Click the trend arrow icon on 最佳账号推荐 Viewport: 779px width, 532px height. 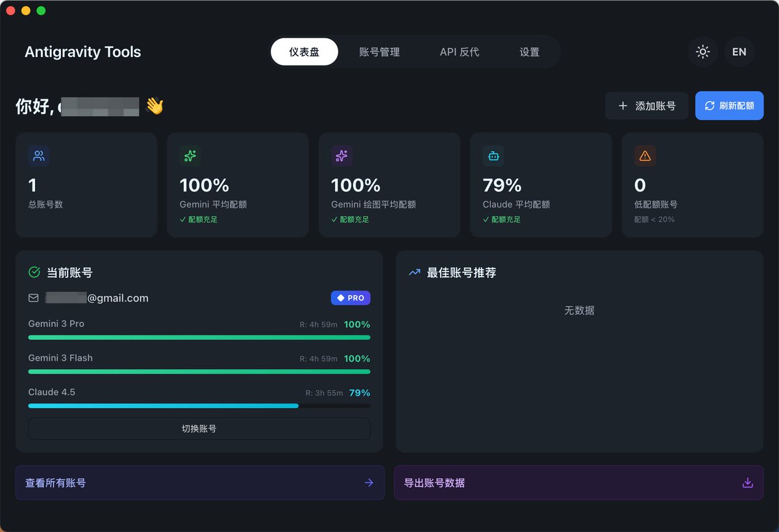pos(414,272)
